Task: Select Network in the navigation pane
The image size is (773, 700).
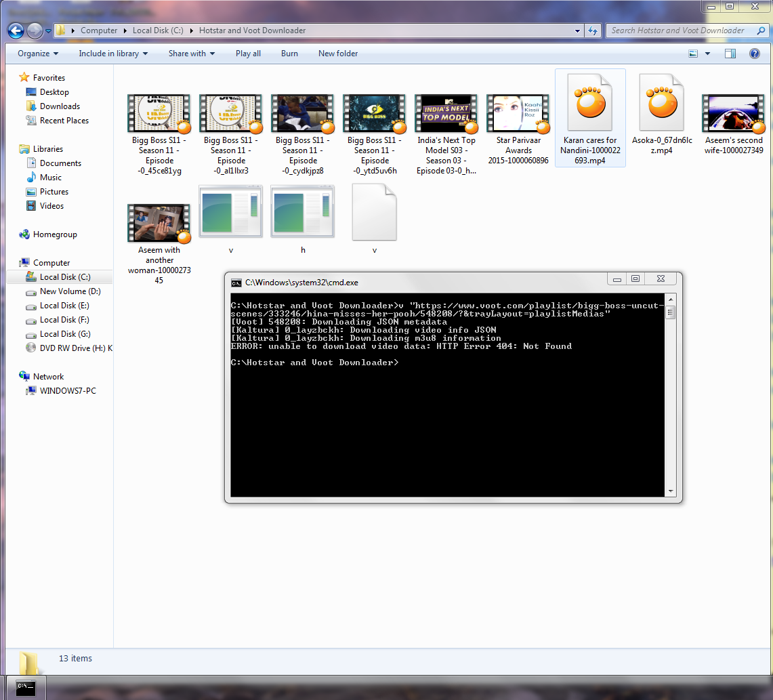Action: coord(48,377)
